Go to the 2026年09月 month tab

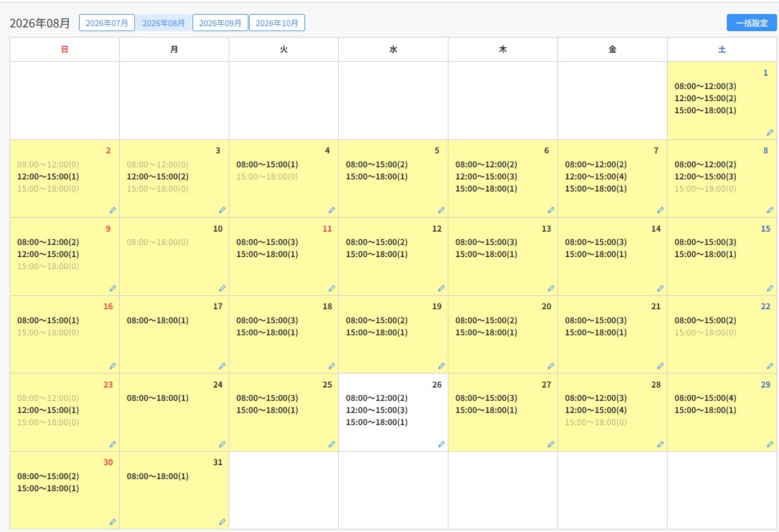[x=220, y=23]
